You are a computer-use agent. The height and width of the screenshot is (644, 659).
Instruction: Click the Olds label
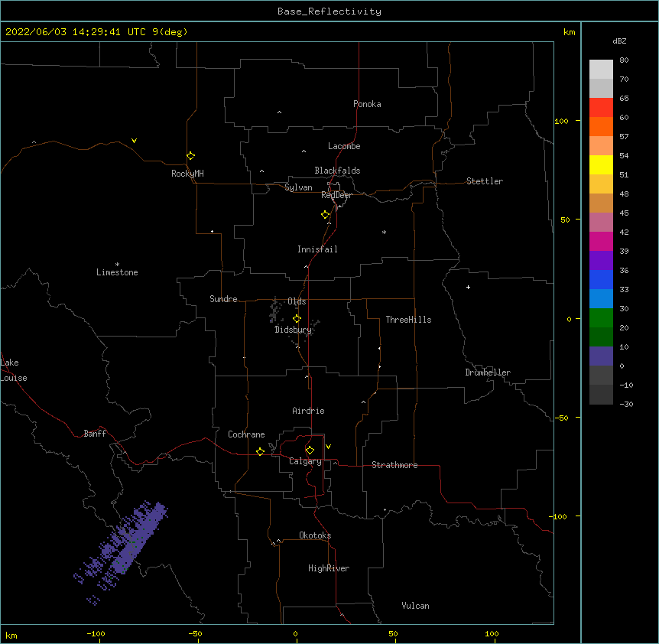point(297,301)
